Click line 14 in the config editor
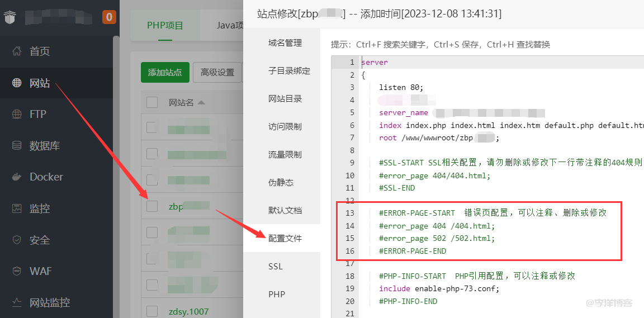644x318 pixels. tap(436, 226)
